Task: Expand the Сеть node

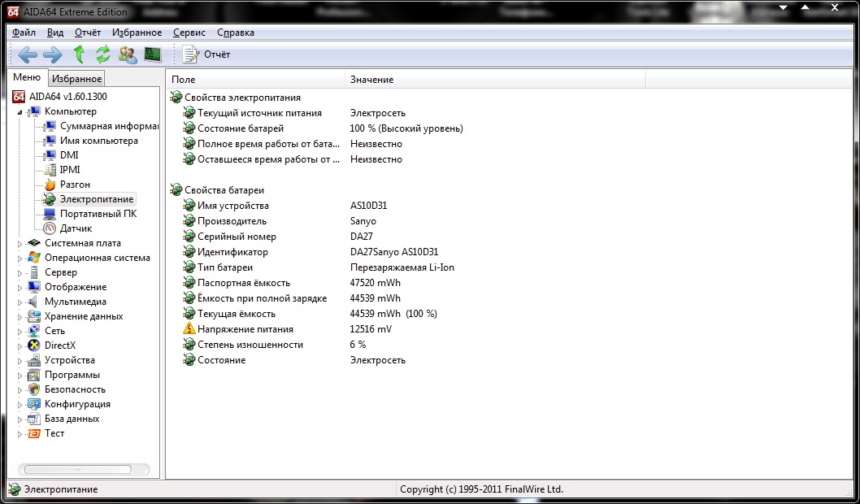Action: (x=20, y=331)
